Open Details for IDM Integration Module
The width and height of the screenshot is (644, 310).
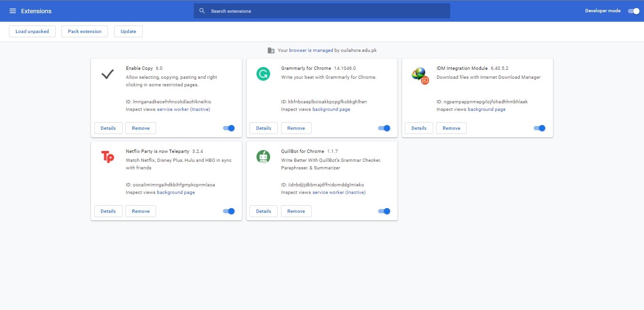[419, 128]
